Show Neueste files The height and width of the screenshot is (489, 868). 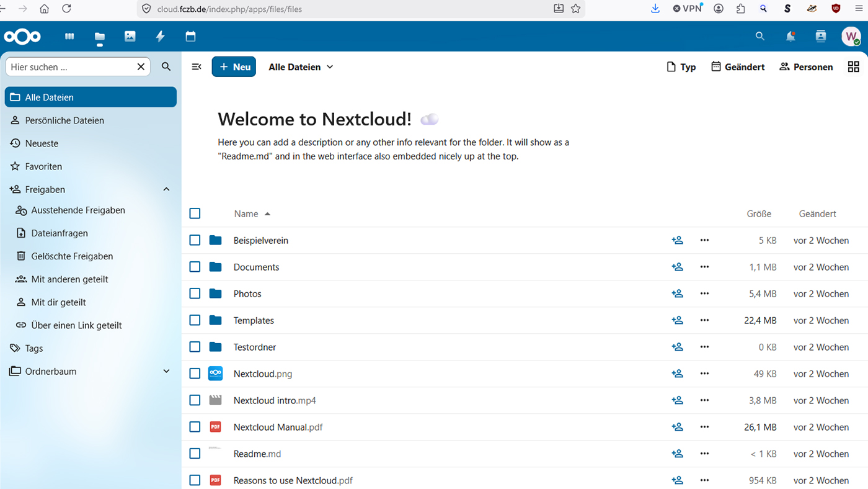pyautogui.click(x=91, y=143)
